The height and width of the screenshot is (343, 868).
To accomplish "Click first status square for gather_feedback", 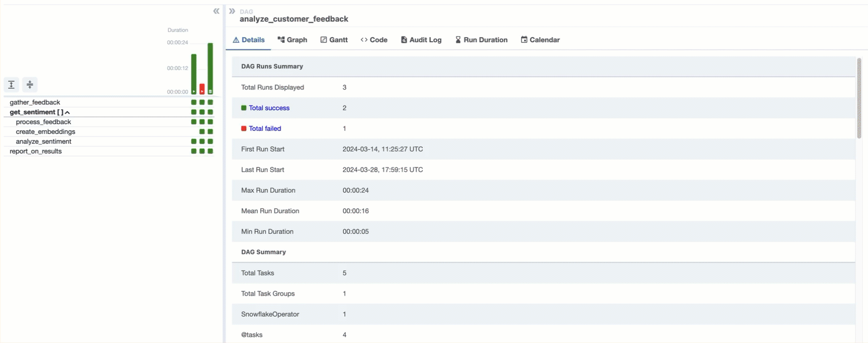I will (194, 102).
